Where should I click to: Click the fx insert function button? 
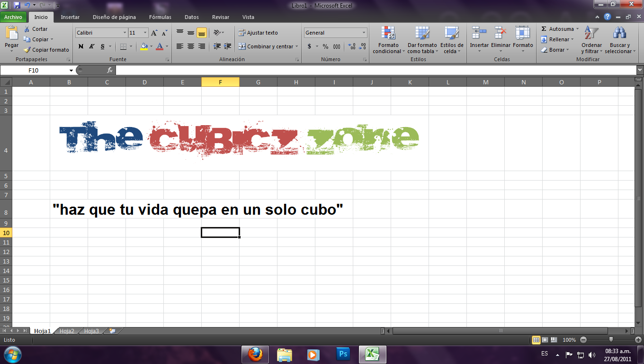pos(110,70)
